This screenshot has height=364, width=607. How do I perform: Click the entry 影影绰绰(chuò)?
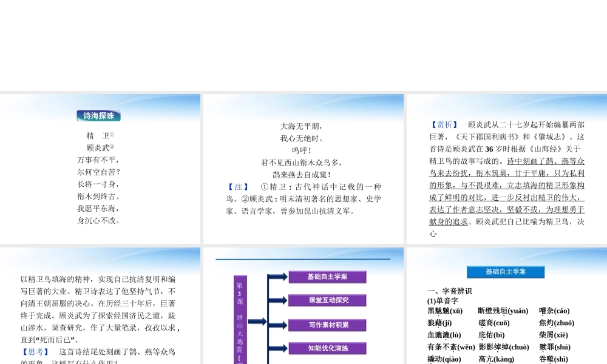pos(504,347)
